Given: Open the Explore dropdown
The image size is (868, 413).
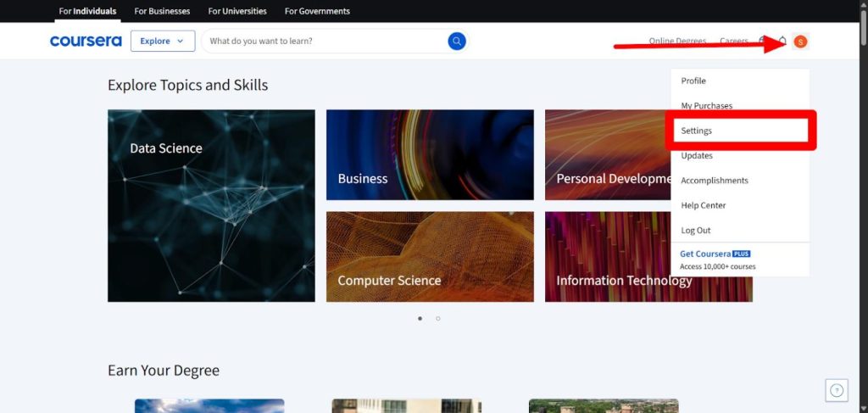Looking at the screenshot, I should (163, 41).
